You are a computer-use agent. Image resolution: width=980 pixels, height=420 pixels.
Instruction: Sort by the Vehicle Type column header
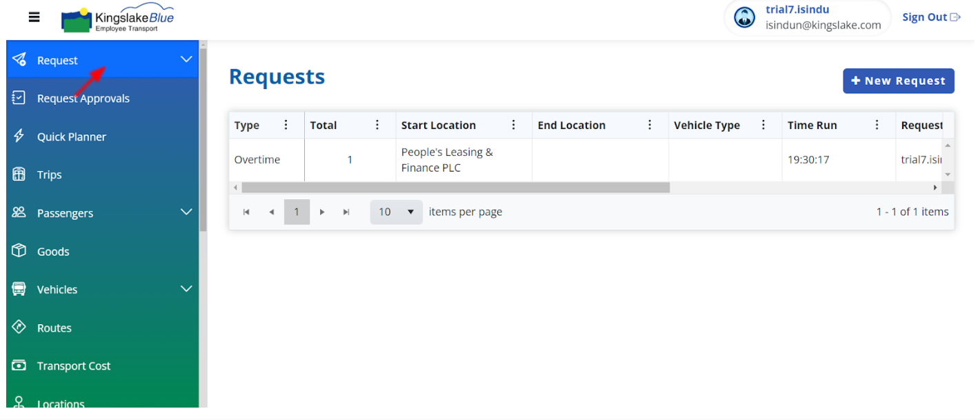(x=707, y=125)
